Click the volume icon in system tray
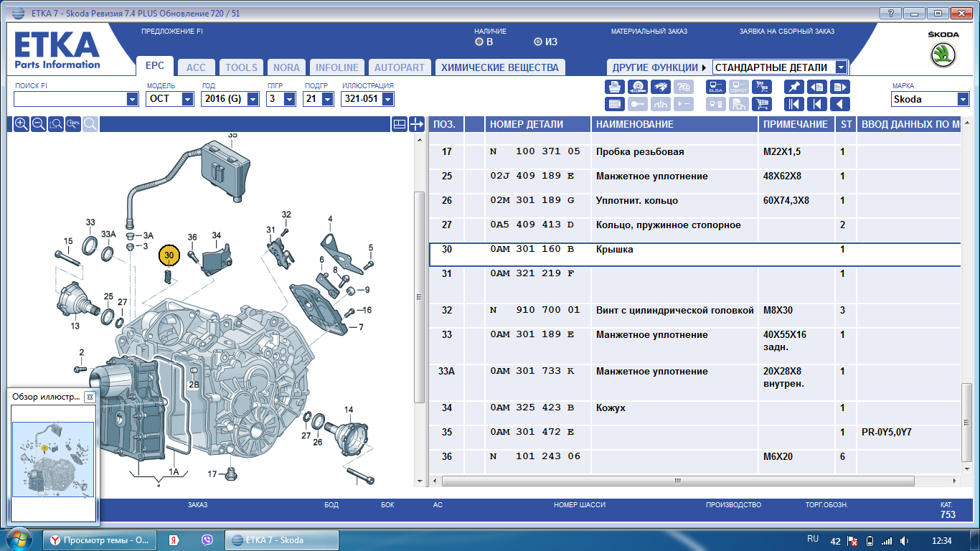The height and width of the screenshot is (551, 980). (x=905, y=540)
